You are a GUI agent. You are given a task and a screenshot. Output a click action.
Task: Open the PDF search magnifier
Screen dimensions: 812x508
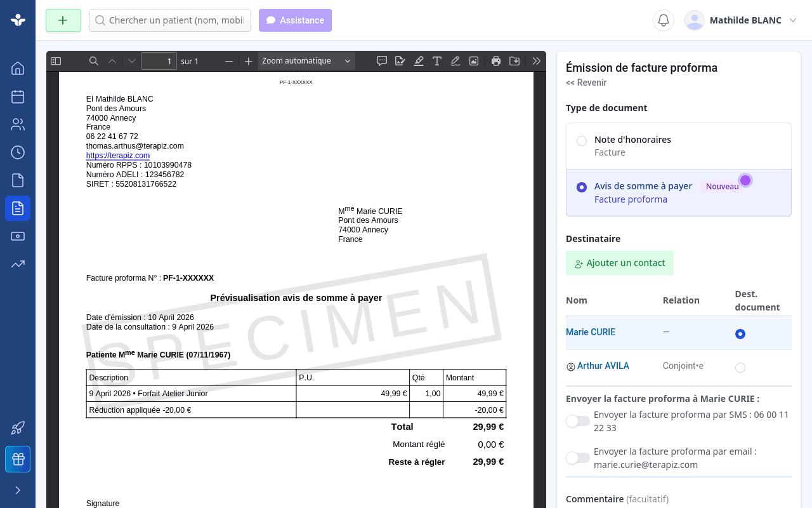click(94, 61)
